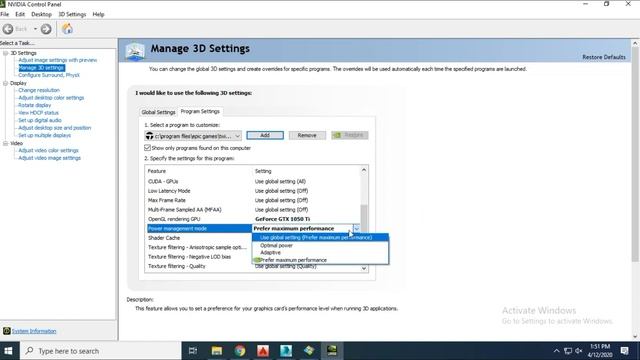Viewport: 640px width, 360px height.
Task: Open Rotate display page
Action: (x=35, y=105)
